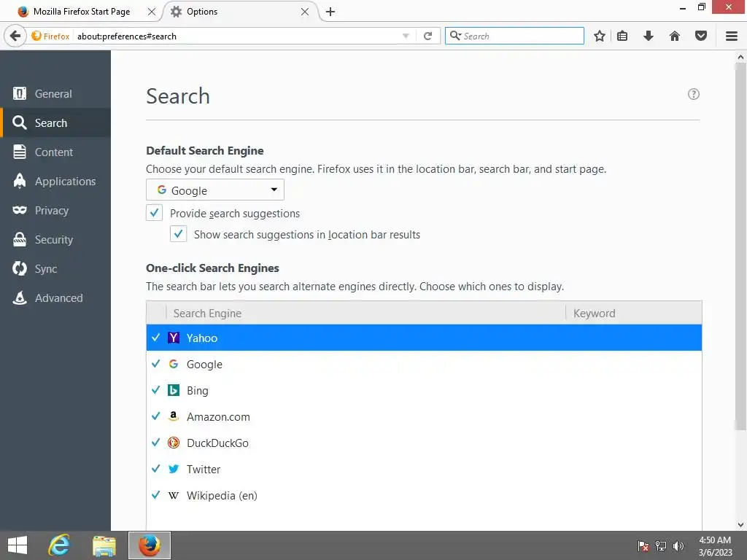
Task: Click the taskbar clock showing 4:50 AM
Action: [715, 546]
